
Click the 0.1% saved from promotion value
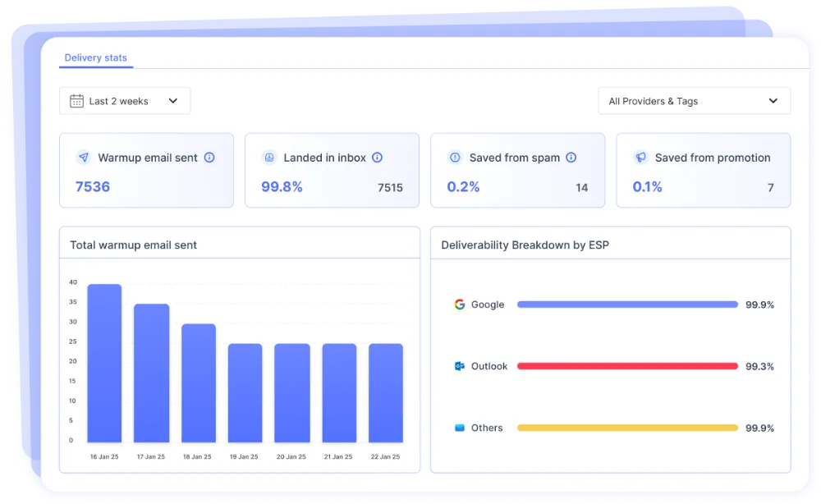(x=647, y=187)
